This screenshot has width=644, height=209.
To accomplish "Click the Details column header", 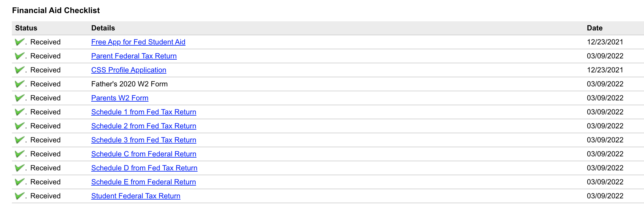I will pyautogui.click(x=103, y=28).
